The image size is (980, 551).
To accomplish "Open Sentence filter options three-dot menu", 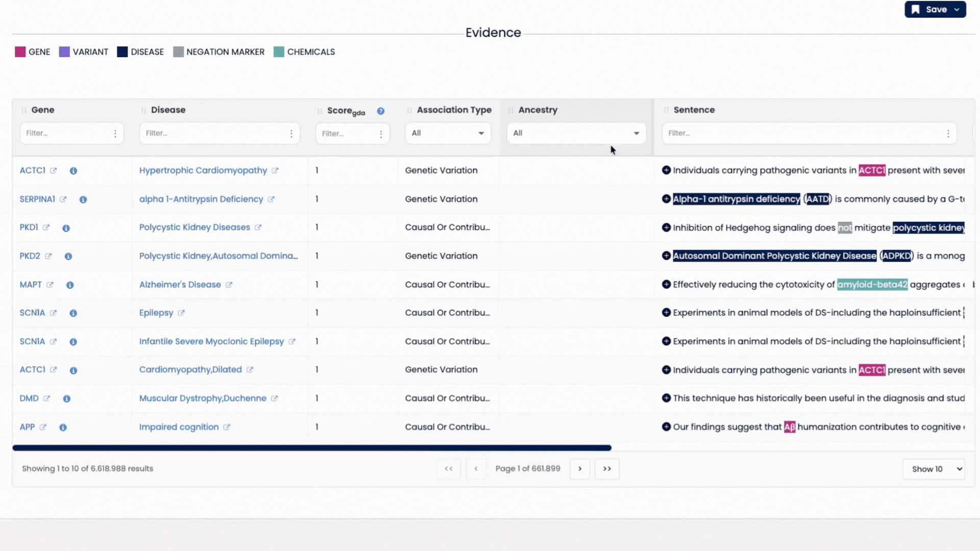I will pyautogui.click(x=948, y=134).
